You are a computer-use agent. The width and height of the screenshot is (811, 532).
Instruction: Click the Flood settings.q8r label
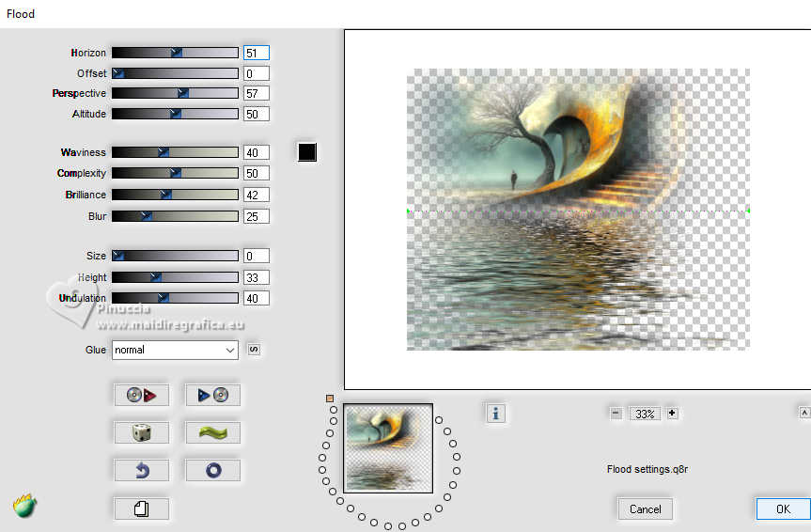pos(647,469)
